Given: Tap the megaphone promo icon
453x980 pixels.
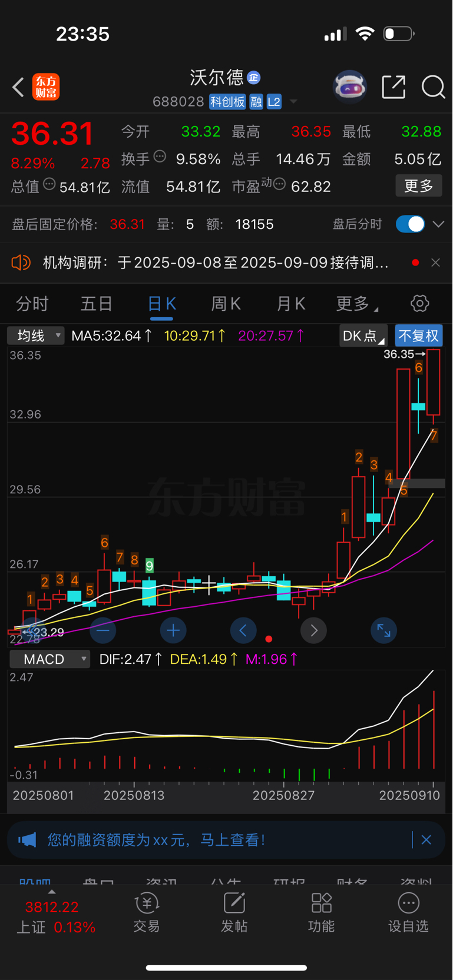Looking at the screenshot, I should coord(27,839).
